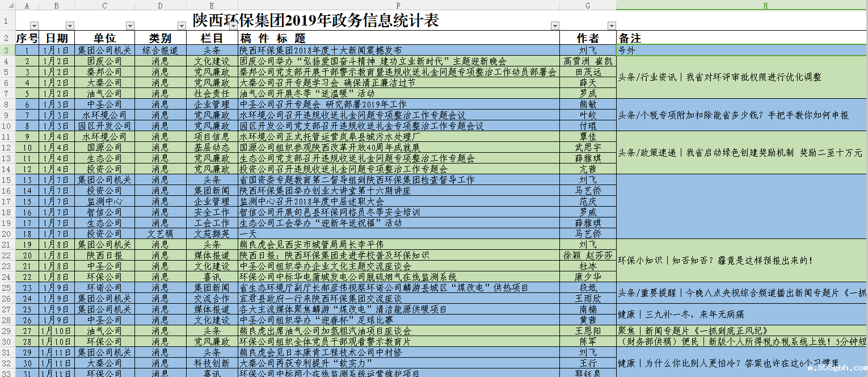Open the 单位 column filter dropdown
The width and height of the screenshot is (868, 377).
click(130, 26)
